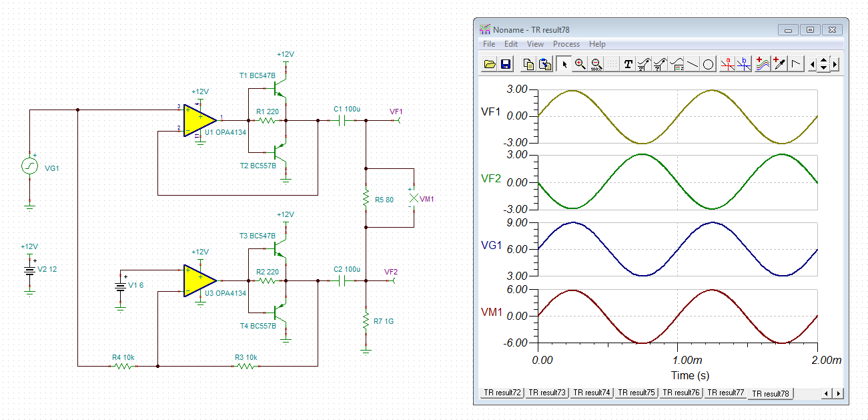Screen dimensions: 868x420
Task: Click the VF1 curve label
Action: click(490, 112)
